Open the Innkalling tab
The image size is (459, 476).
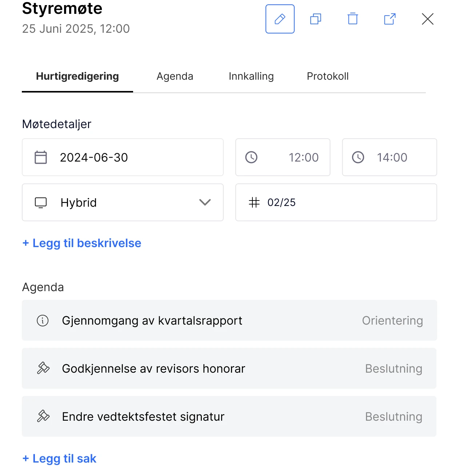coord(251,76)
